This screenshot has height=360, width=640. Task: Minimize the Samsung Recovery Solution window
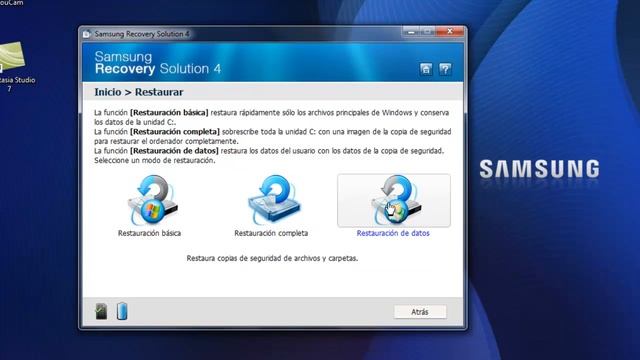[x=411, y=31]
